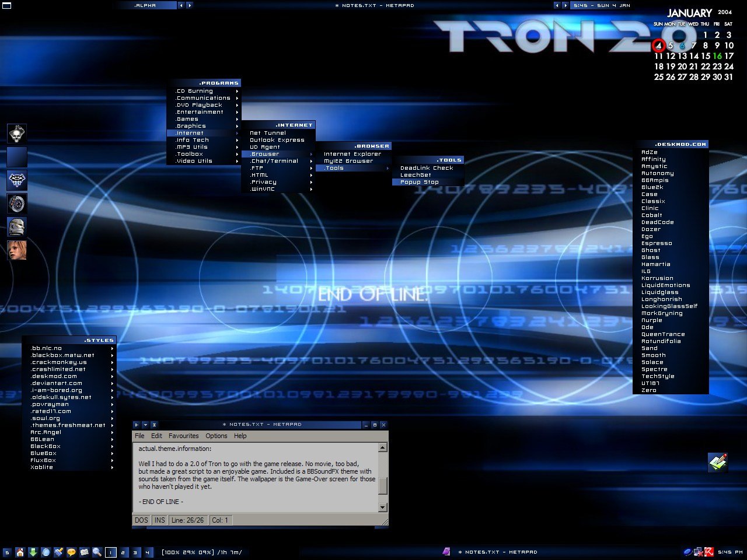The height and width of the screenshot is (560, 747).
Task: Open the envelope mail taskbar icon
Action: 84,552
